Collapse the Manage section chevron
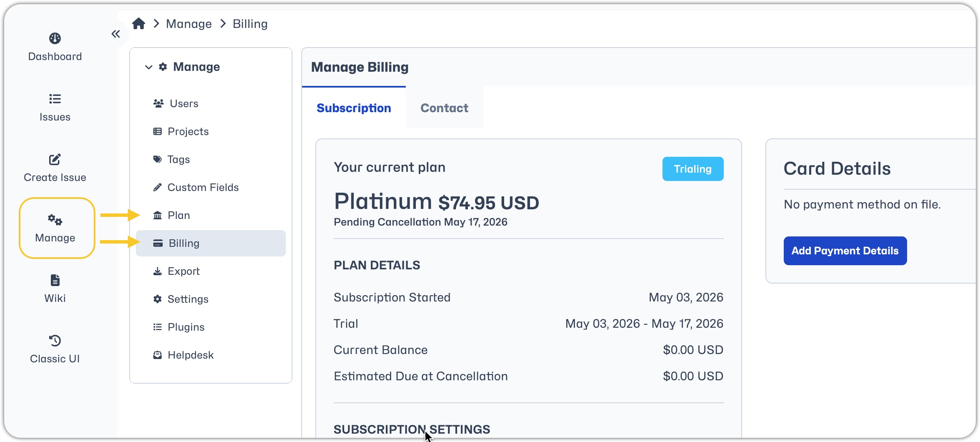 149,67
